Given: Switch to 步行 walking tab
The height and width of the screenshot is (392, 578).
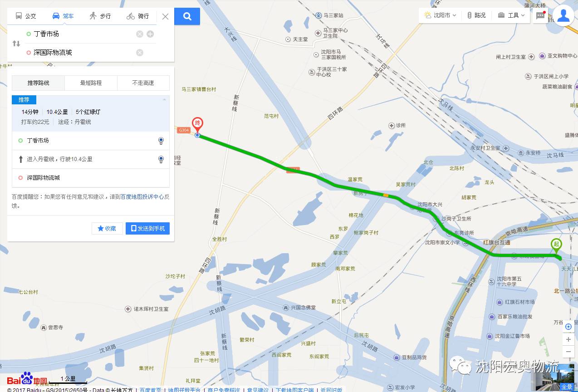Looking at the screenshot, I should pos(100,16).
